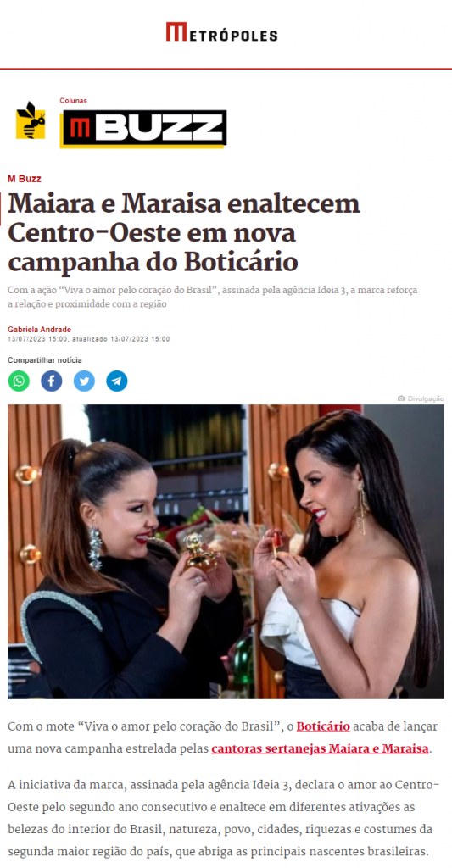Click the yellow bee column icon

coord(31,120)
